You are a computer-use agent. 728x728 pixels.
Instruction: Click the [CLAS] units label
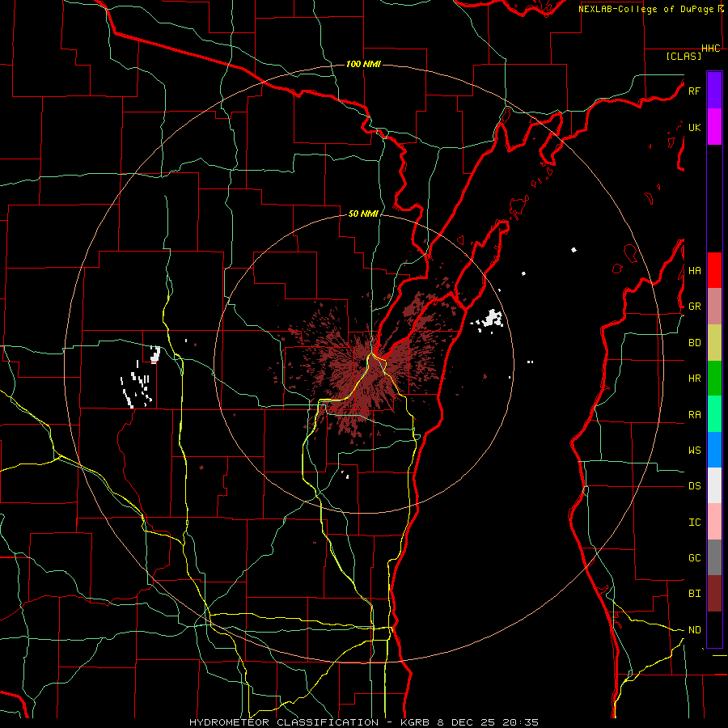click(x=684, y=56)
